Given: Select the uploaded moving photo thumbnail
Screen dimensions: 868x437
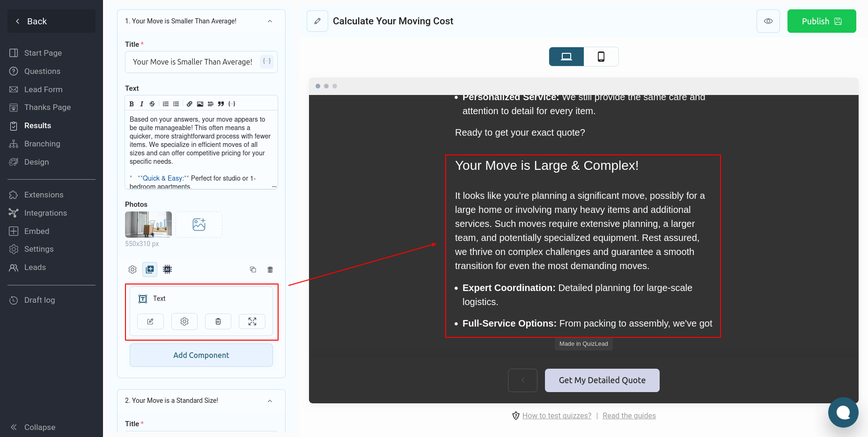Looking at the screenshot, I should coord(148,225).
